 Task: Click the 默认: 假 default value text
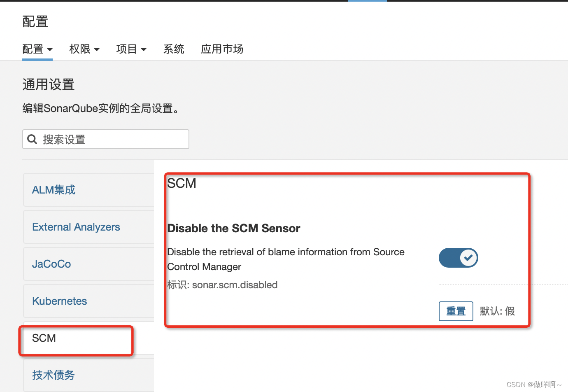click(498, 311)
